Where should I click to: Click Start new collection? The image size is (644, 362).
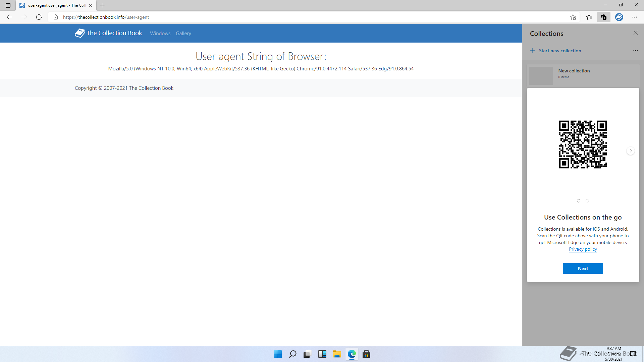(x=560, y=51)
